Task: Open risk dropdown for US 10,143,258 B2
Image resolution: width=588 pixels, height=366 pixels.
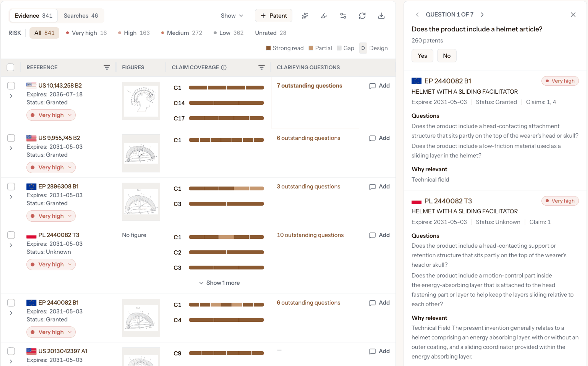Action: click(x=51, y=115)
